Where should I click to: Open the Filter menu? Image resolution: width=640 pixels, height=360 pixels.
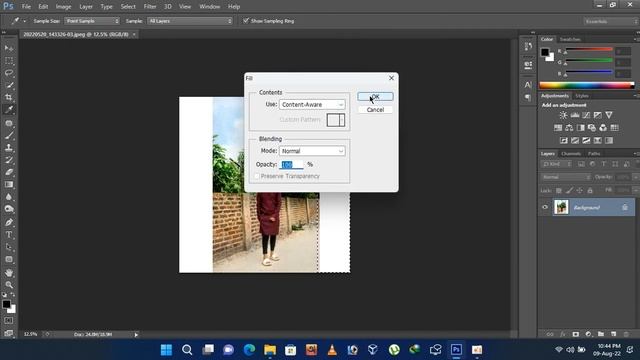150,7
